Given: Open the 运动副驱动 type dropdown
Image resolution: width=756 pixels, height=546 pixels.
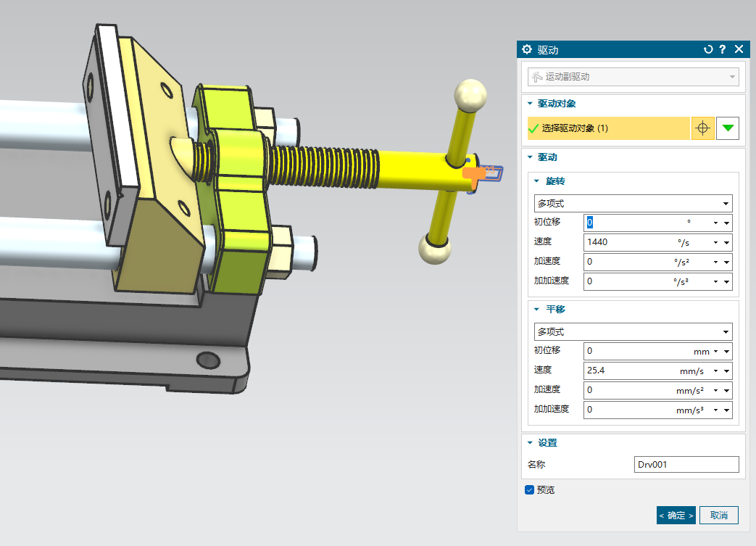Looking at the screenshot, I should pyautogui.click(x=632, y=76).
